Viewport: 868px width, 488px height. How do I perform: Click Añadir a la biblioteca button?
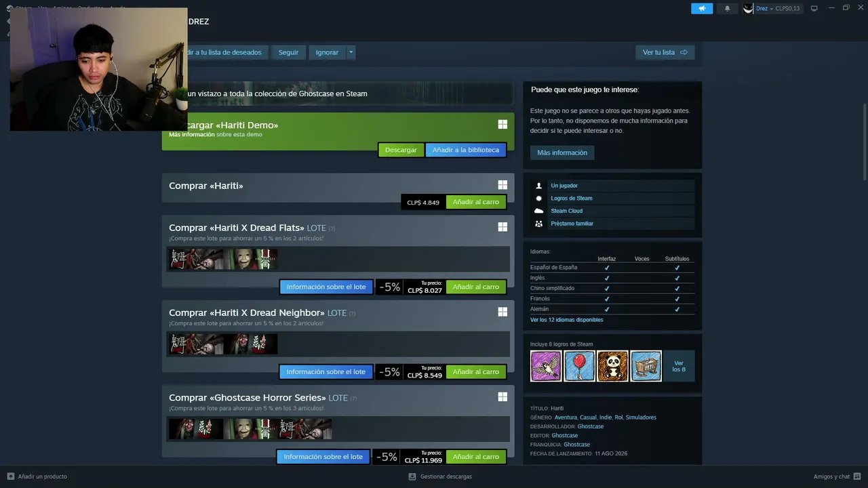pos(465,150)
